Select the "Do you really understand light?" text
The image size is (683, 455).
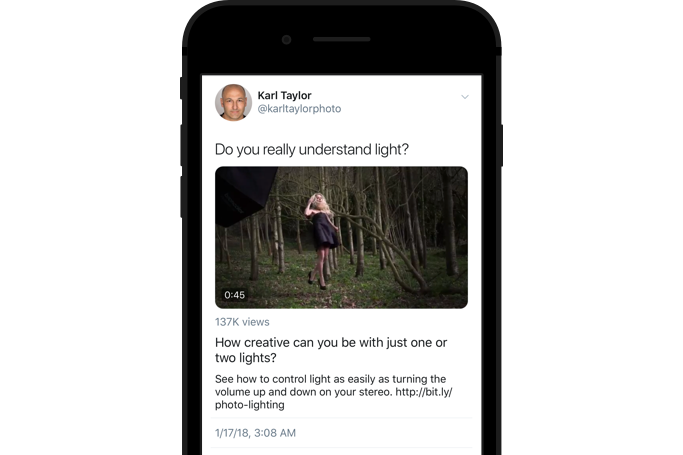pyautogui.click(x=312, y=149)
